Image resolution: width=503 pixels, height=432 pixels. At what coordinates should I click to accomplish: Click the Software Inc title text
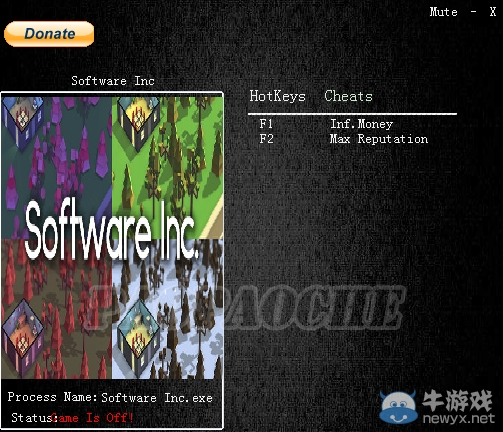113,81
